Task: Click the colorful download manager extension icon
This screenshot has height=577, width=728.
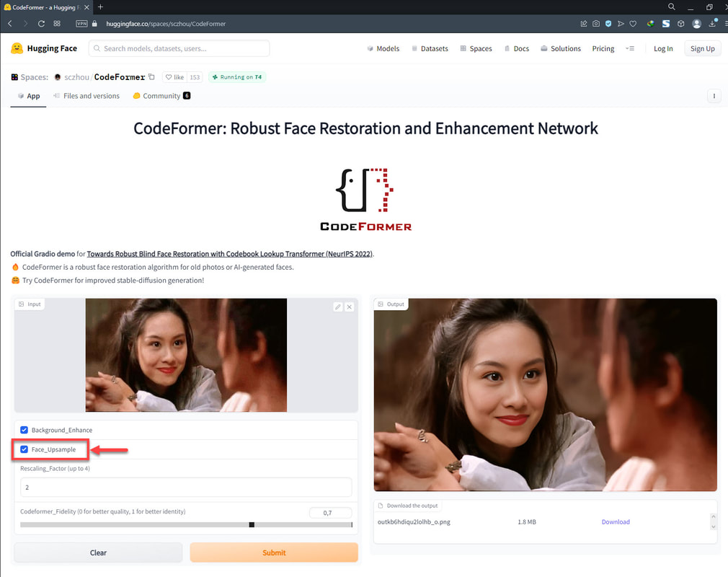Action: (x=651, y=24)
